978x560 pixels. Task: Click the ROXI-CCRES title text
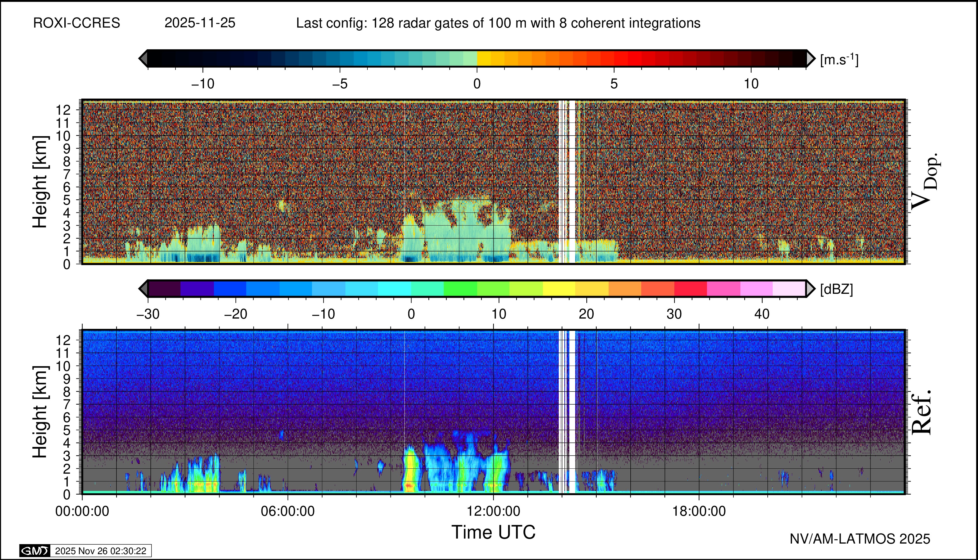(77, 23)
